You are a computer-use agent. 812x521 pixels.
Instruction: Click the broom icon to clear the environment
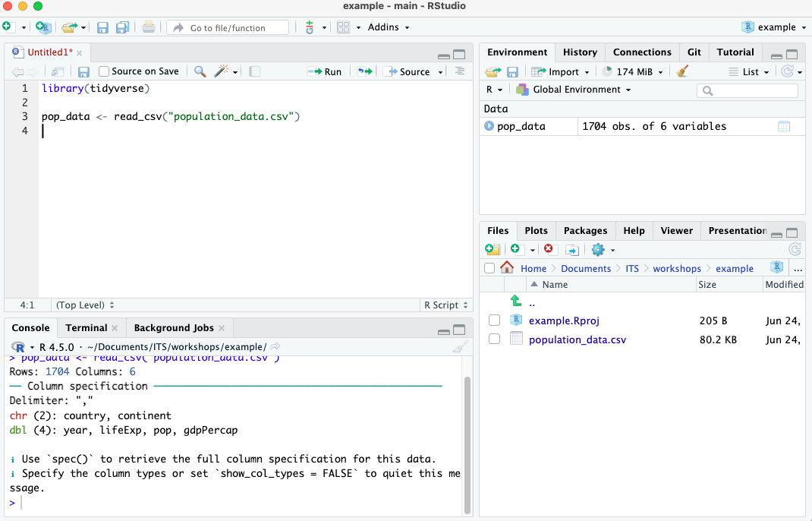click(x=682, y=71)
